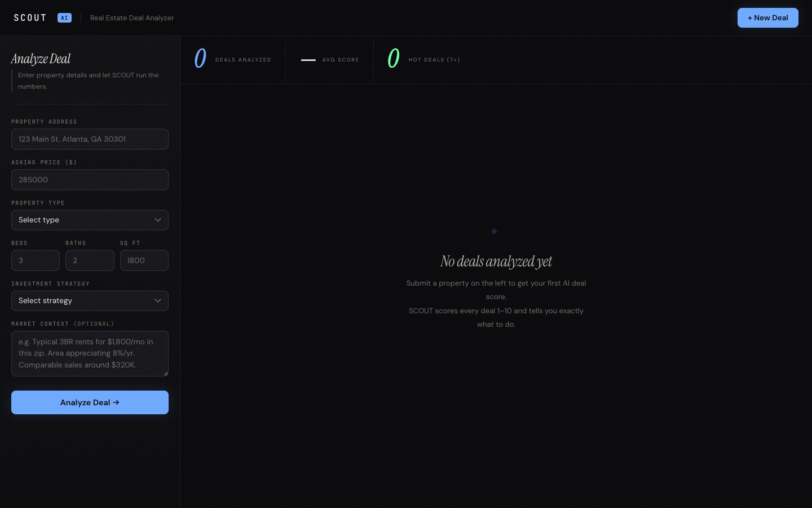This screenshot has width=812, height=508.
Task: Click the arrow icon in Analyze Deal button
Action: (x=116, y=402)
